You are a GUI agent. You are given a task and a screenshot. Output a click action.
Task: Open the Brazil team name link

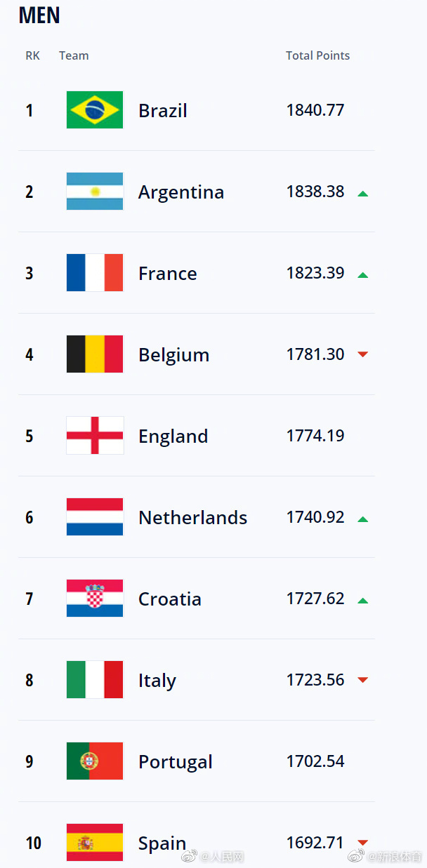(163, 111)
